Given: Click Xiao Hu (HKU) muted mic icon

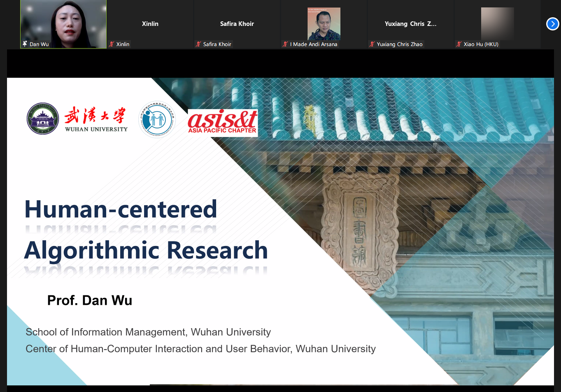Looking at the screenshot, I should click(459, 44).
